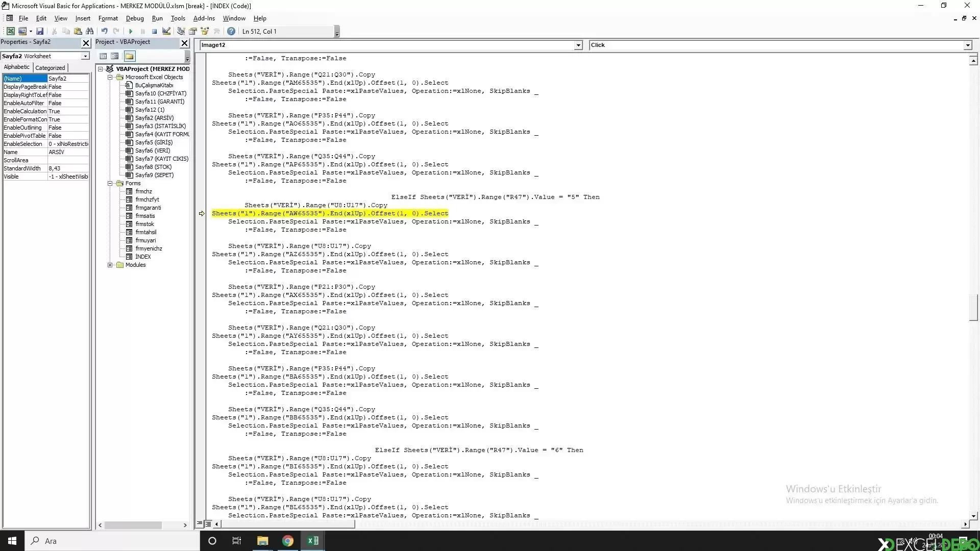
Task: Open Properties Window toolbar icon
Action: click(x=193, y=31)
